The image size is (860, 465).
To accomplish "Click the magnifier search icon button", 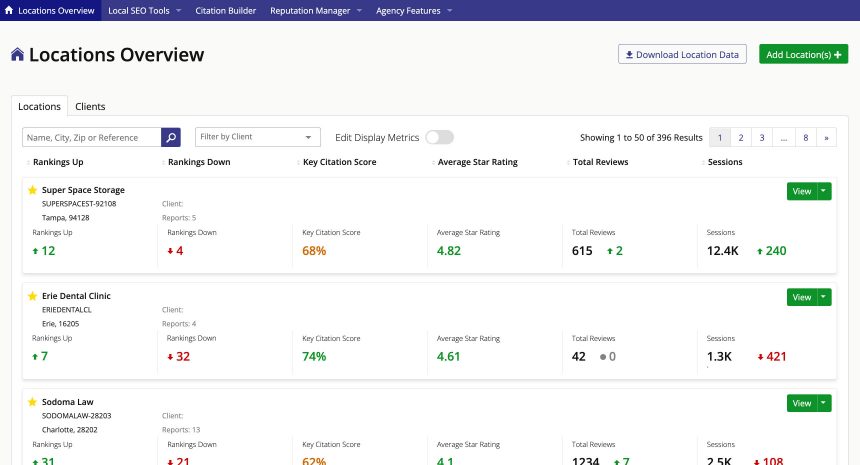I will pos(171,137).
